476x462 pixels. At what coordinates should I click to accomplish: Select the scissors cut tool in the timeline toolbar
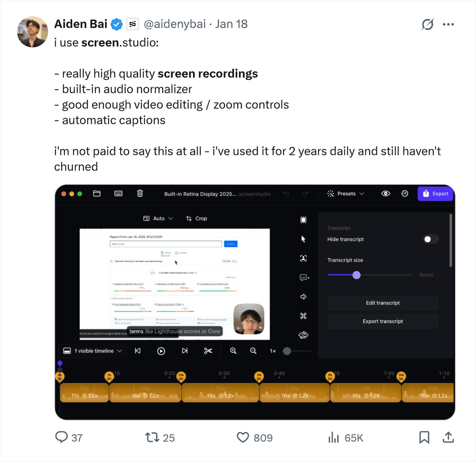(208, 351)
